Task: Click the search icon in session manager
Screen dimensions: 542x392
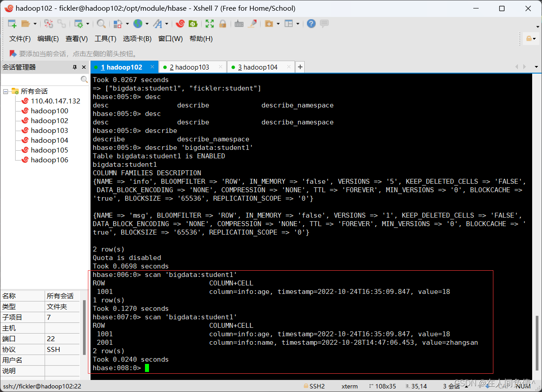Action: pyautogui.click(x=84, y=79)
